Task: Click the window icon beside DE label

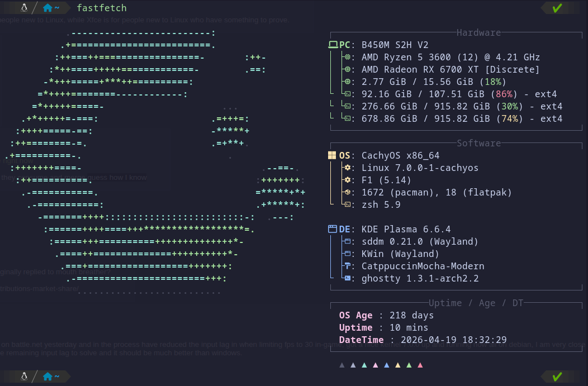Action: (x=332, y=229)
